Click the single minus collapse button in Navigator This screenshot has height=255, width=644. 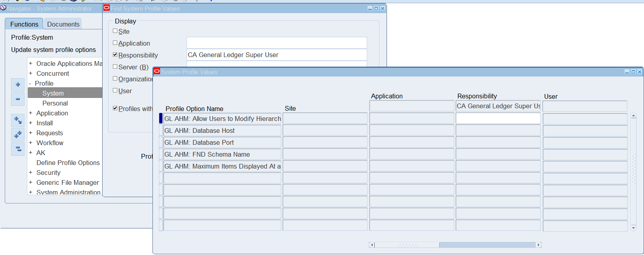pyautogui.click(x=18, y=99)
